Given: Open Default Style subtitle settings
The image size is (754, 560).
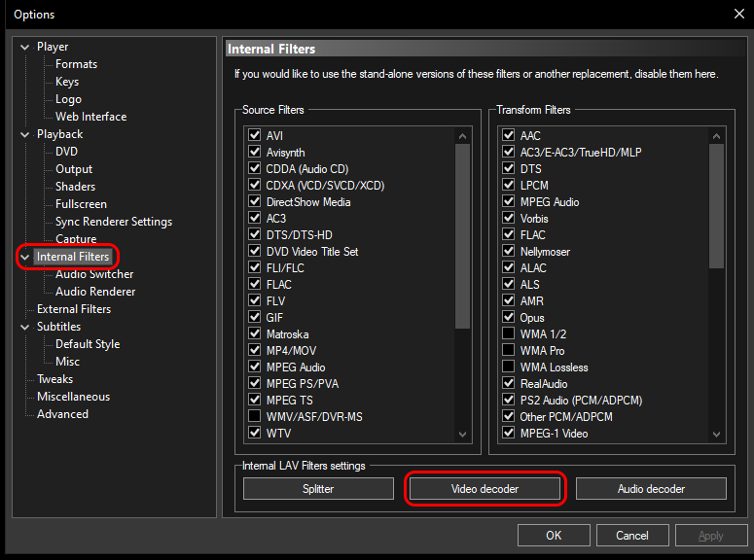Looking at the screenshot, I should 88,344.
